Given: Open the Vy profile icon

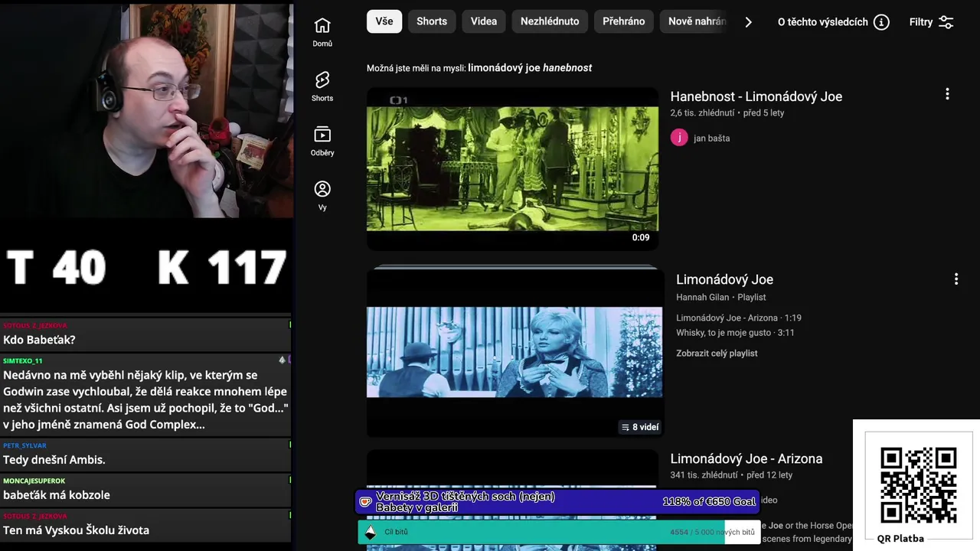Looking at the screenshot, I should click(322, 189).
